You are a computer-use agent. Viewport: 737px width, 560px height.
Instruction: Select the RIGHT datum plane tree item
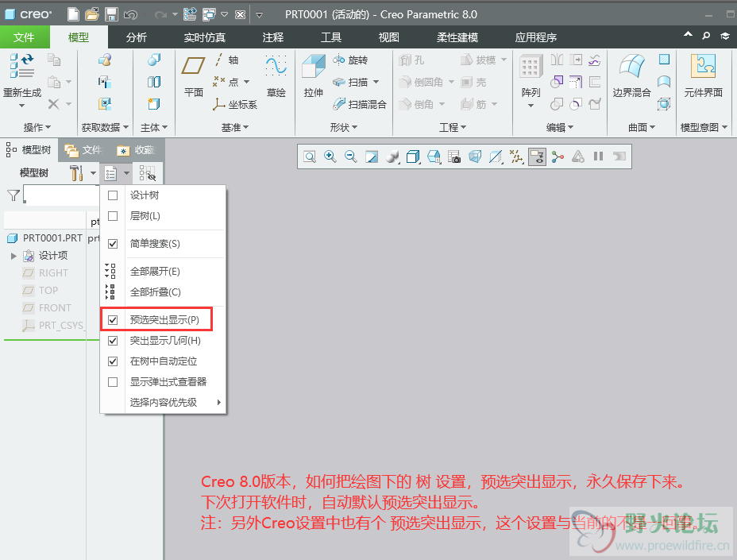coord(45,273)
